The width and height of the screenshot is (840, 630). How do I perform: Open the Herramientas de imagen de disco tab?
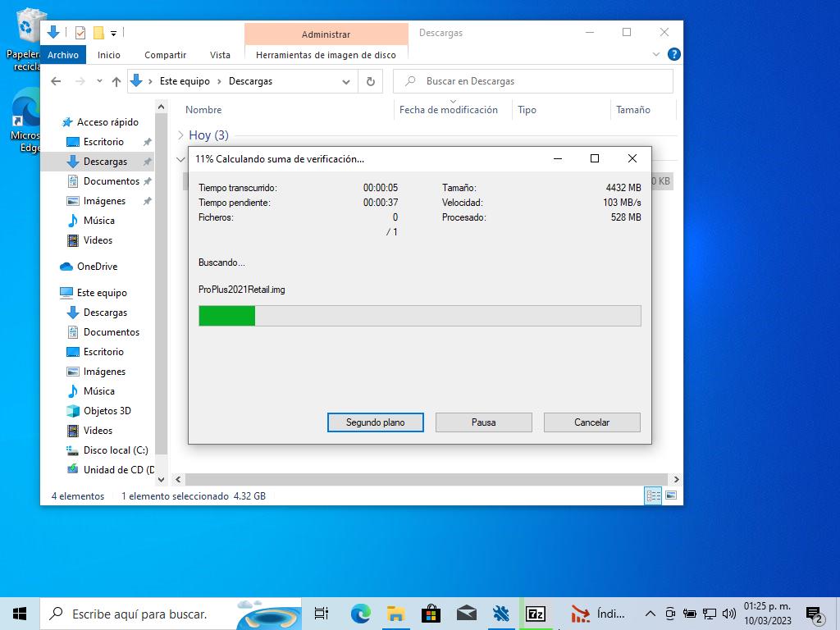tap(326, 55)
